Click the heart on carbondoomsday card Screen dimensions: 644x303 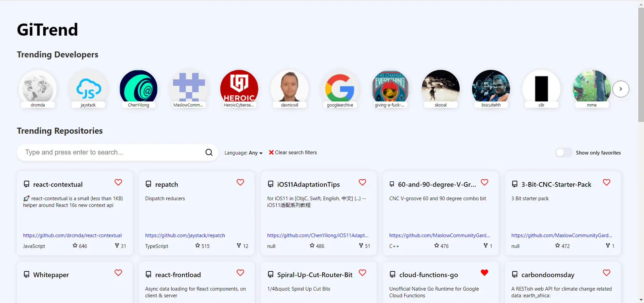(x=606, y=273)
